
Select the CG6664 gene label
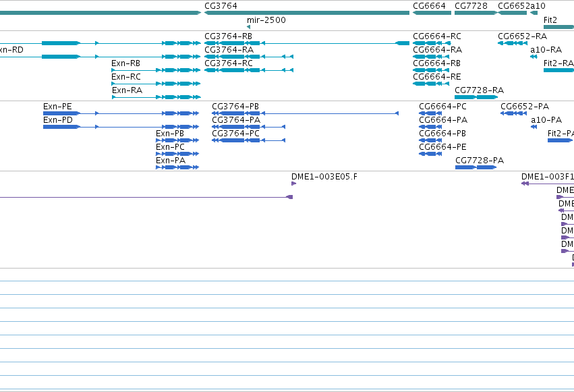(x=429, y=6)
